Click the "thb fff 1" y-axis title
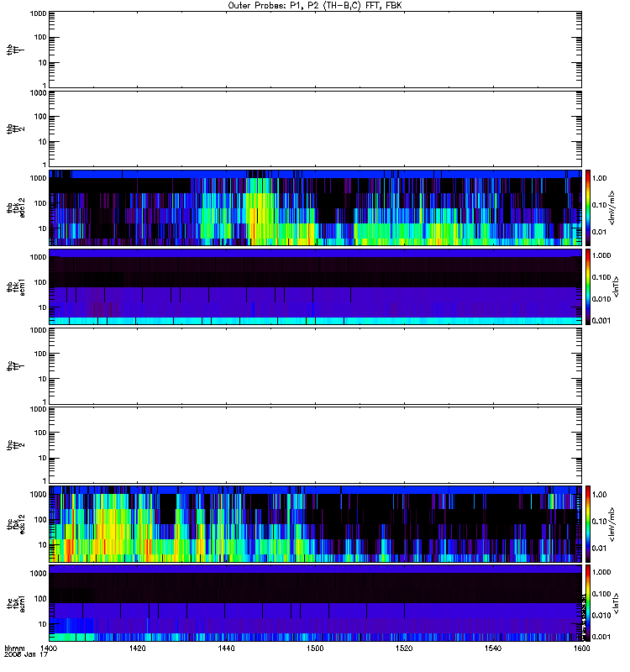Screen dimensions: 630x672 click(16, 50)
